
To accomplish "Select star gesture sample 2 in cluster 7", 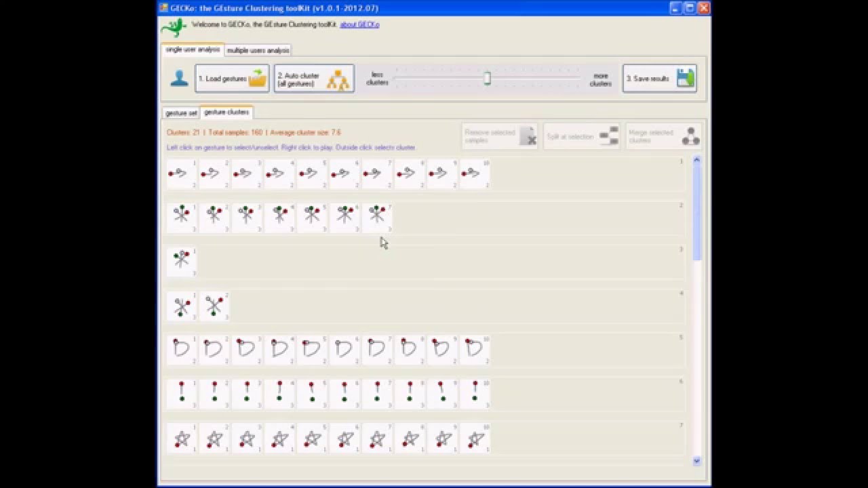I will click(x=214, y=439).
